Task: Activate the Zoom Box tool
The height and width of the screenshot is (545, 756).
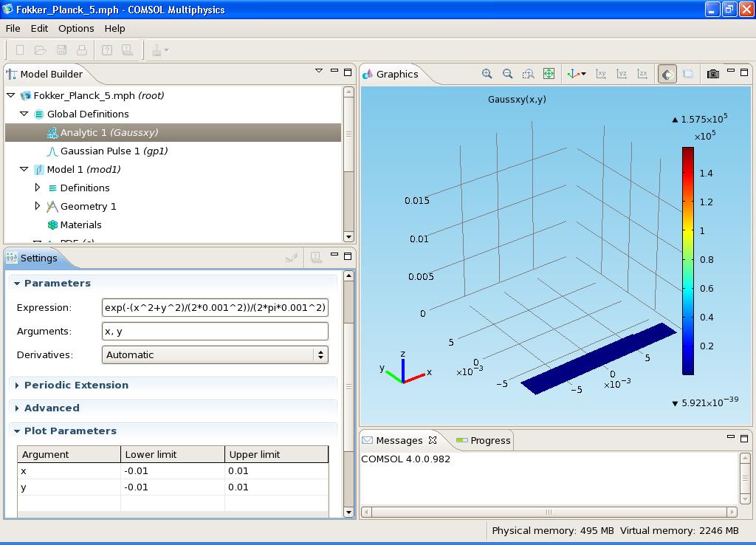Action: point(528,74)
